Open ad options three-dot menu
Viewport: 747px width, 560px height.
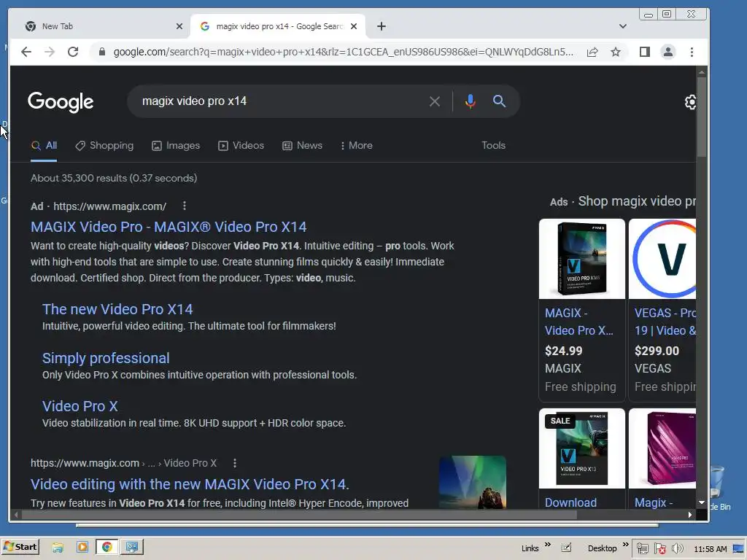(185, 206)
